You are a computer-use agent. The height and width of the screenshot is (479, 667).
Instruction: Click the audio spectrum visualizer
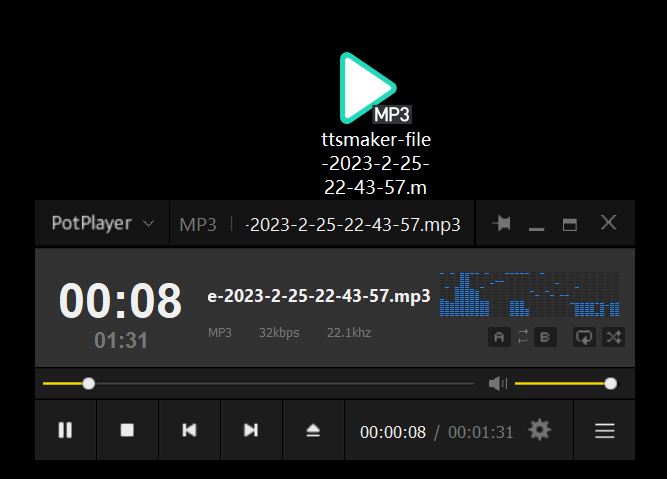[x=532, y=295]
